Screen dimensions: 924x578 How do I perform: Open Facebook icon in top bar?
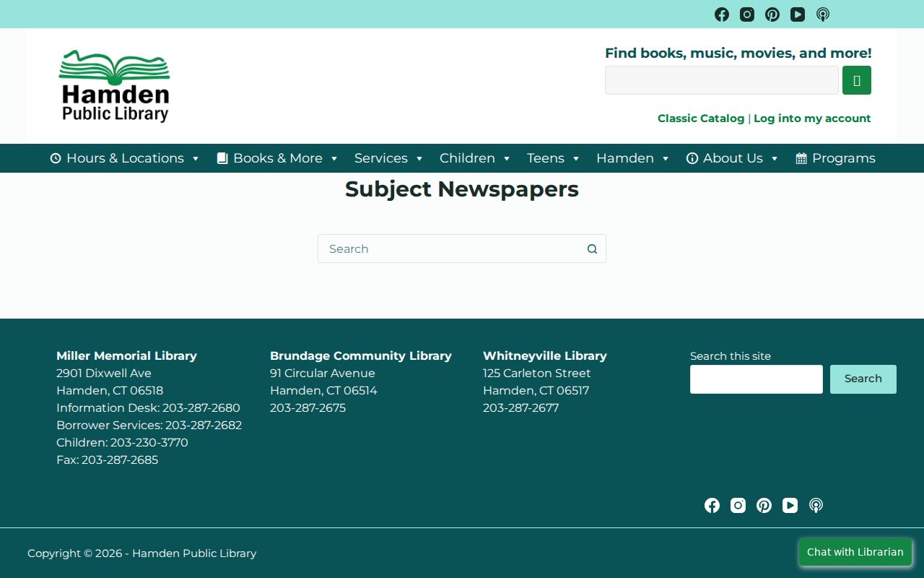tap(722, 14)
